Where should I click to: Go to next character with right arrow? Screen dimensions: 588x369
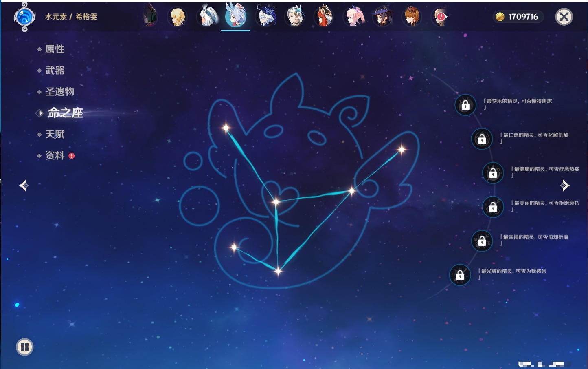click(565, 186)
